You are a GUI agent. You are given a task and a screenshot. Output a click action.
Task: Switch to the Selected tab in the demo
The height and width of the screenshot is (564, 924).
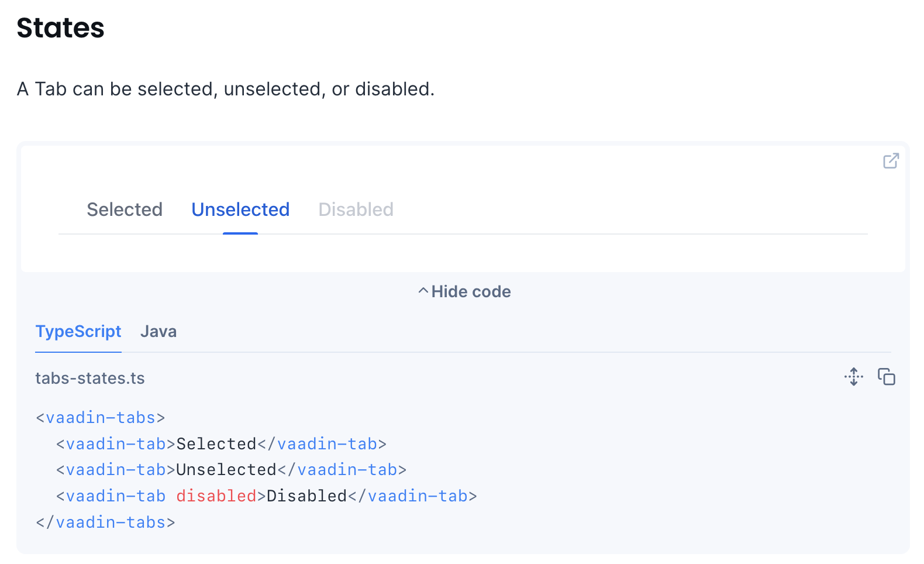click(x=125, y=209)
